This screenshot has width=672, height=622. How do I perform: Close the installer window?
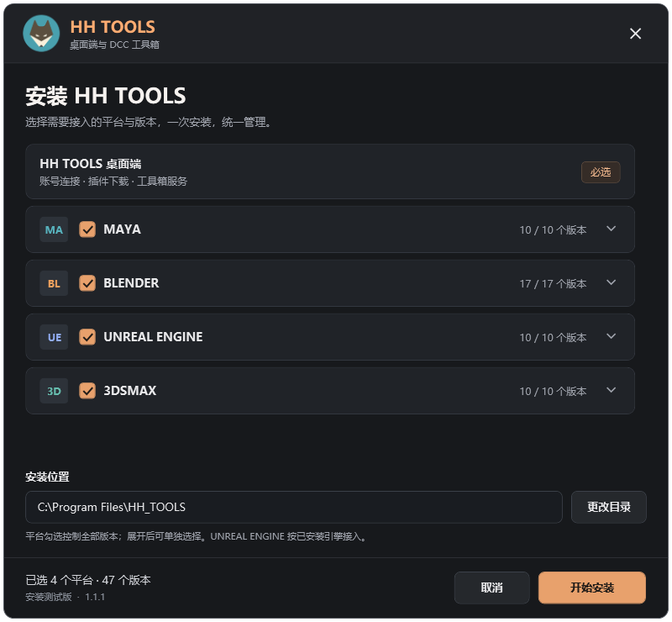[635, 34]
